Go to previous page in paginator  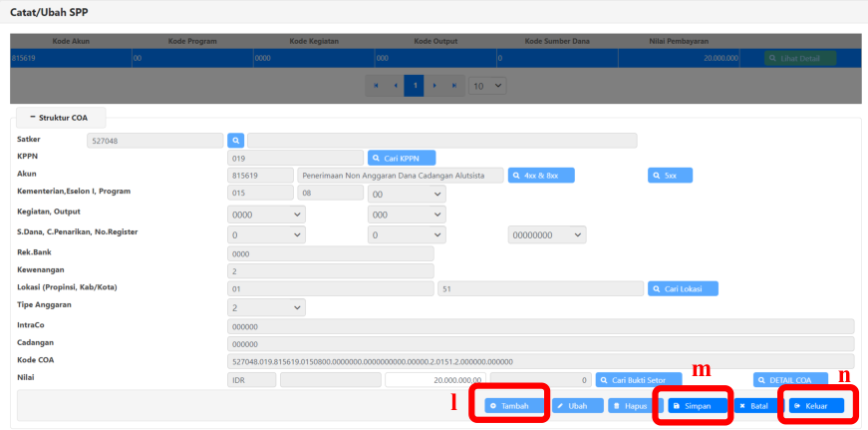coord(396,86)
